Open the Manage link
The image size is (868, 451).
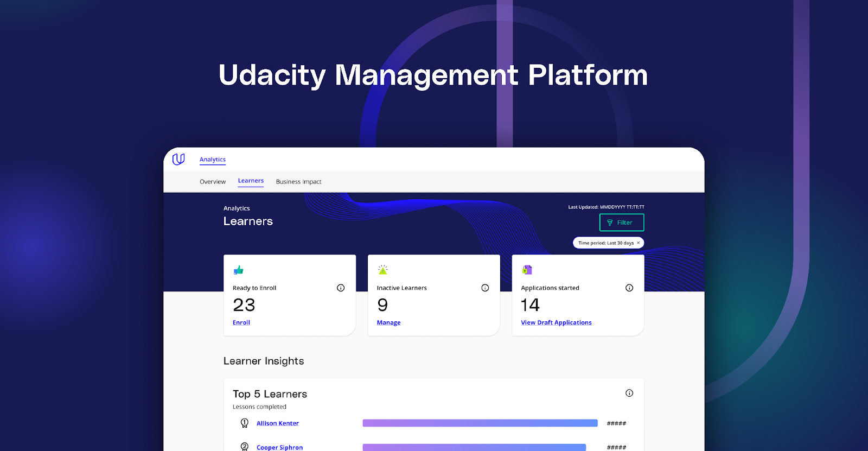(388, 322)
